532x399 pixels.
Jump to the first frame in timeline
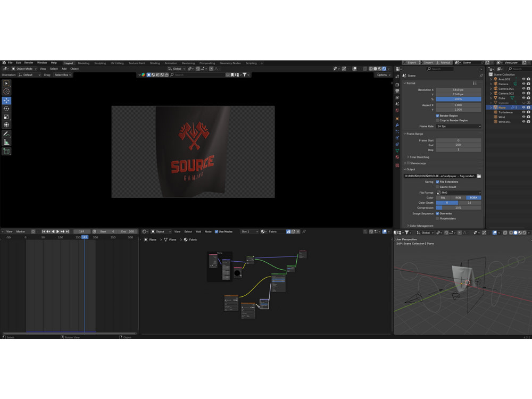point(44,231)
